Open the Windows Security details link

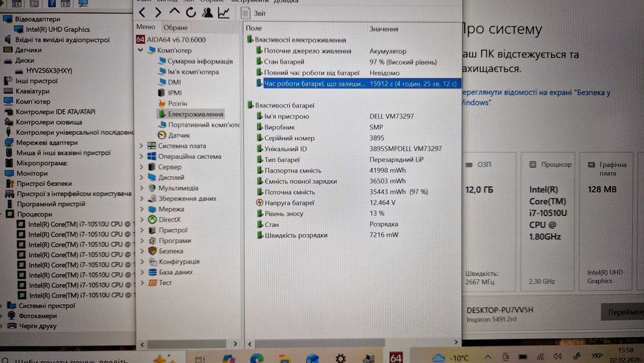[x=536, y=97]
